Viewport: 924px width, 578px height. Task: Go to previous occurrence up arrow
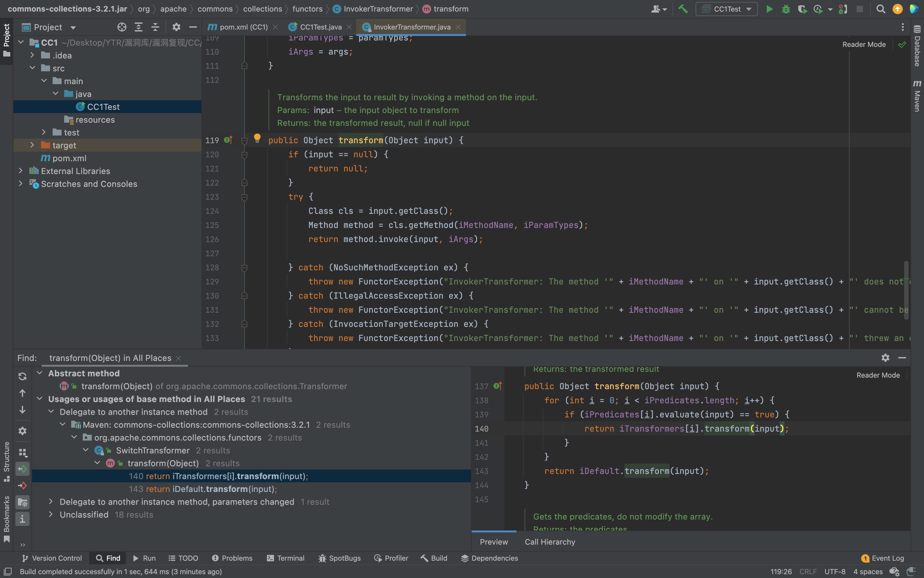(x=22, y=393)
